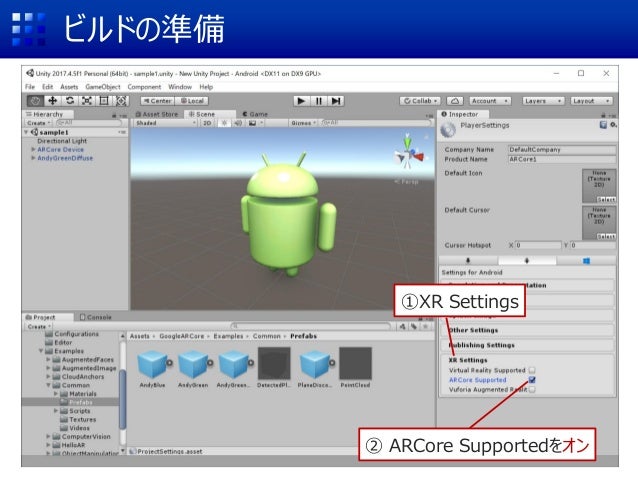Open the cloud services icon

click(455, 101)
